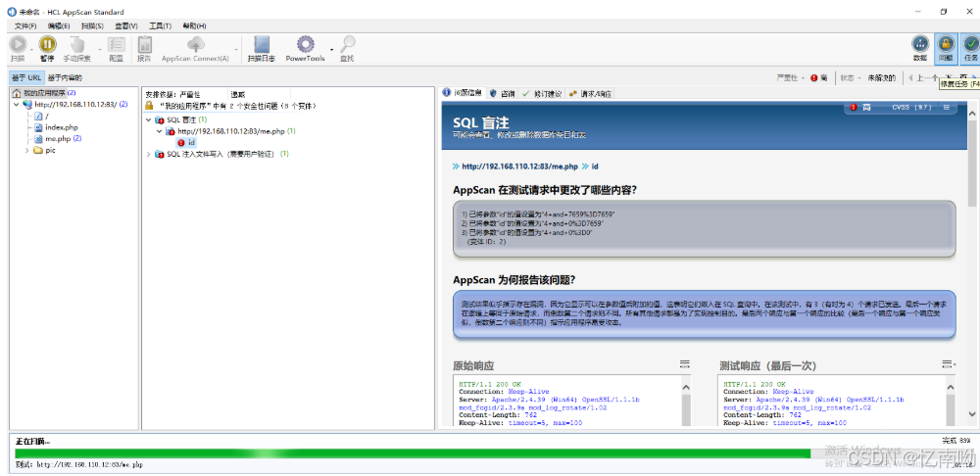Click the green scan progress bar

[x=413, y=453]
